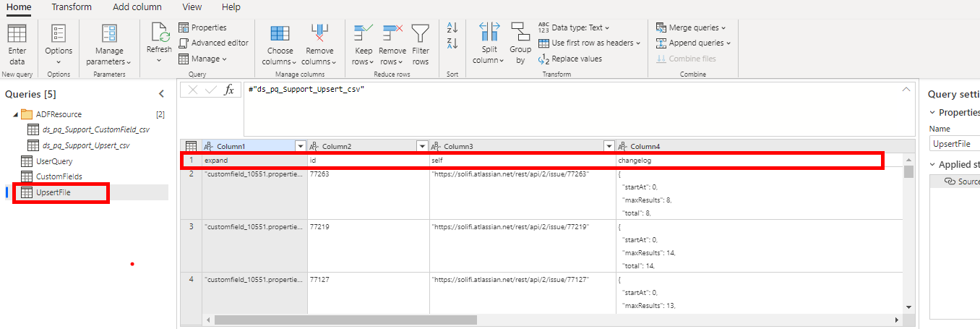This screenshot has height=329, width=980.
Task: Open the View tab
Action: [192, 7]
